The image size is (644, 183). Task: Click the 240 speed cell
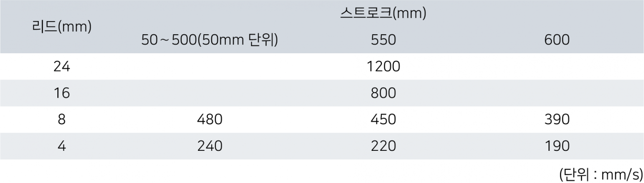tap(210, 146)
